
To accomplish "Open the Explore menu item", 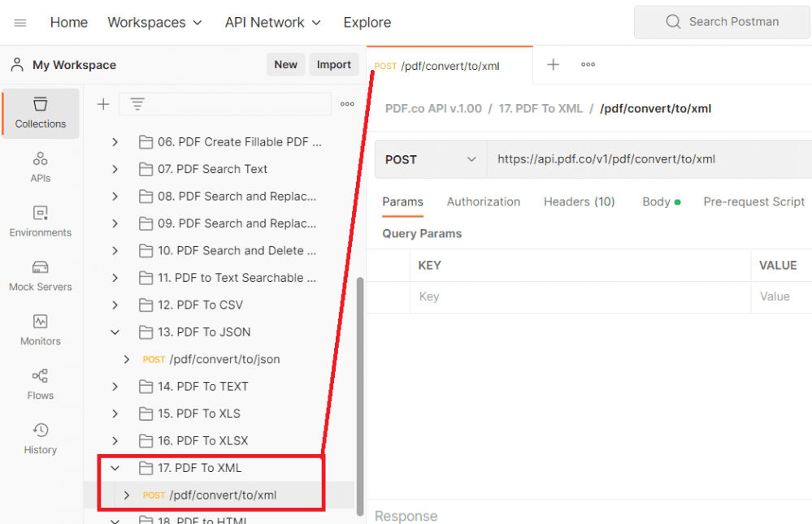I will (367, 22).
